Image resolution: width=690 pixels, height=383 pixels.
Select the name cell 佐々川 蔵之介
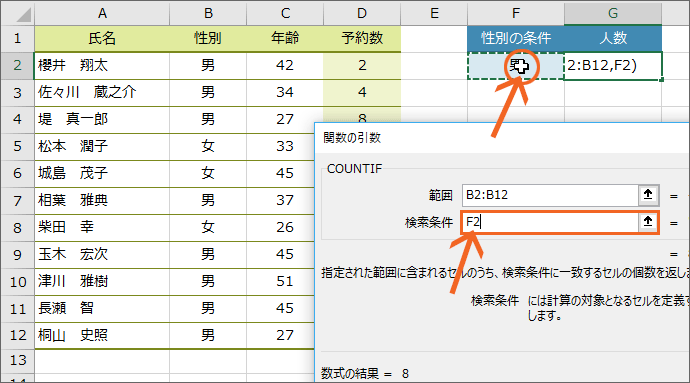(x=102, y=93)
